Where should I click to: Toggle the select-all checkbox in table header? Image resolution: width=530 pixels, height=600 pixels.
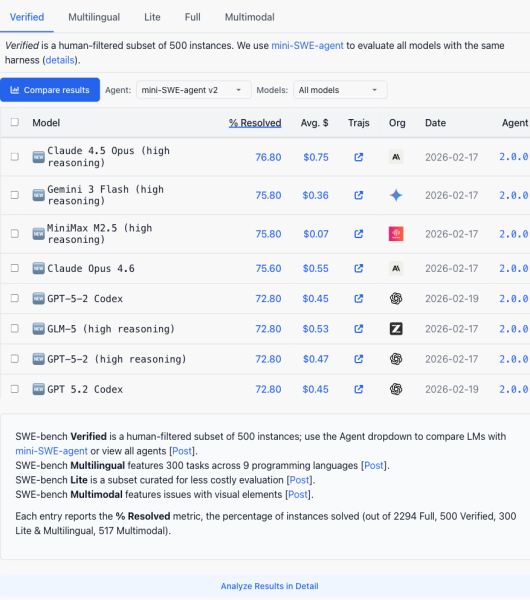click(x=15, y=122)
